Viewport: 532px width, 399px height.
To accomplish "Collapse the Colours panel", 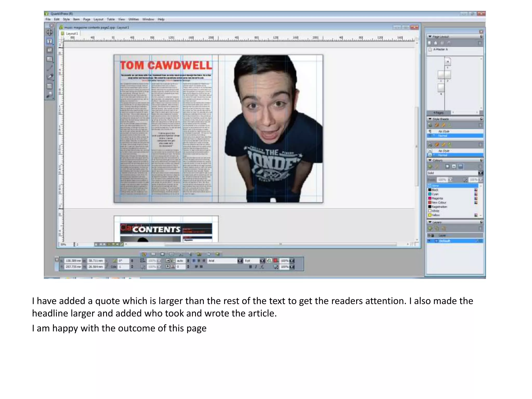I will pos(430,160).
